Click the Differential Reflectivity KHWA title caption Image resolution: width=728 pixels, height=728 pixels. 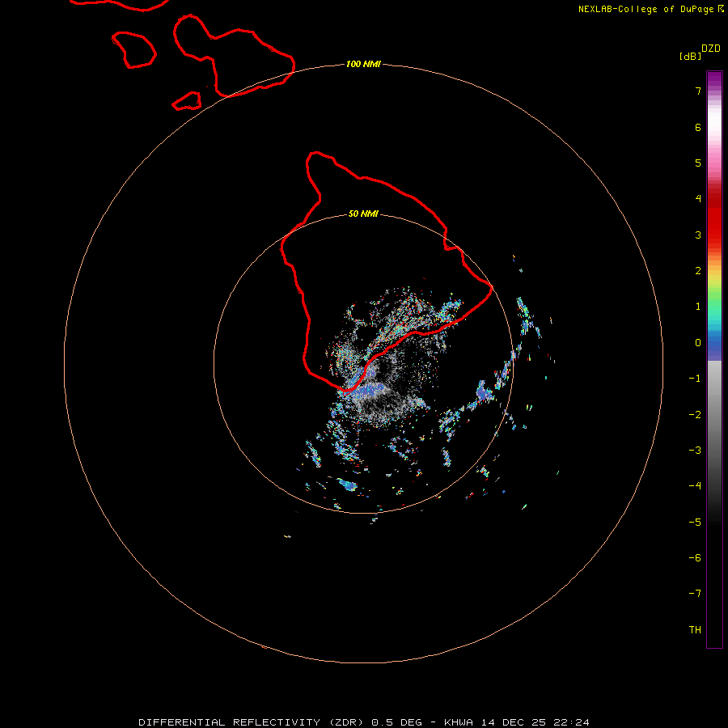click(364, 722)
